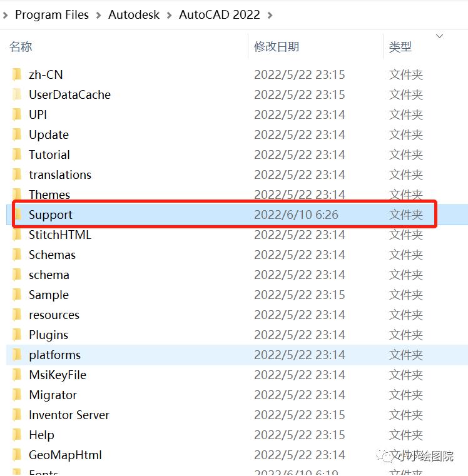Select the Plugins folder name
Screen dimensions: 468x476
pyautogui.click(x=49, y=335)
